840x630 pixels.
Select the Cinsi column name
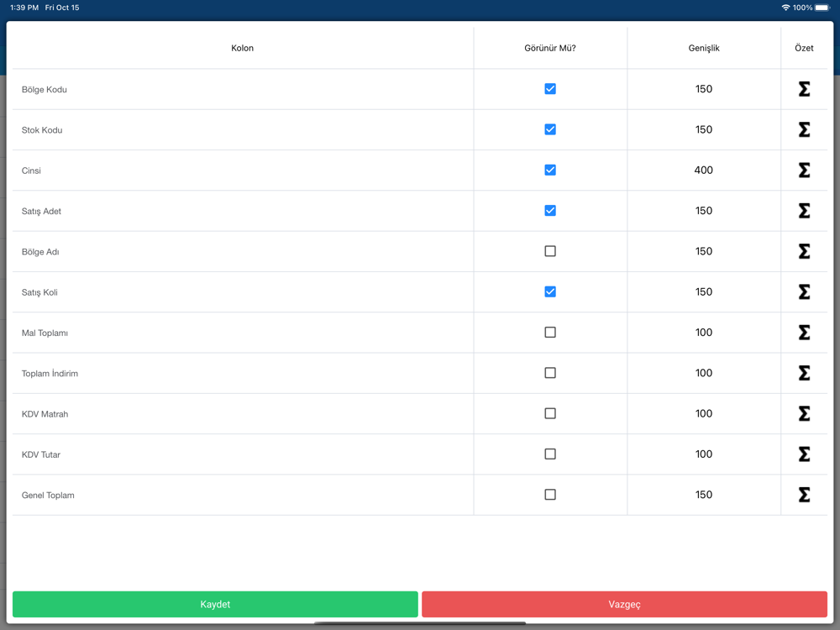click(31, 171)
